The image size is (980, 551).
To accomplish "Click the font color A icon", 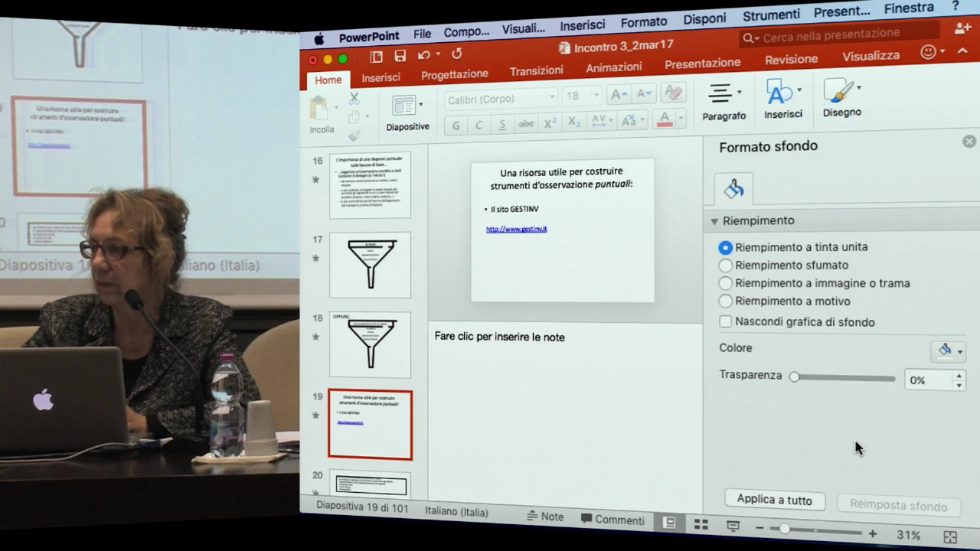I will [x=664, y=119].
